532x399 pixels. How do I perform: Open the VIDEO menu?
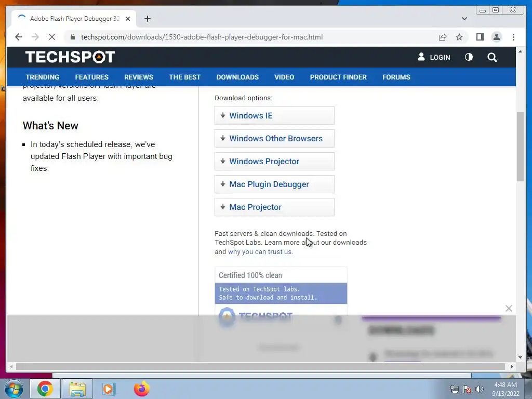point(284,77)
